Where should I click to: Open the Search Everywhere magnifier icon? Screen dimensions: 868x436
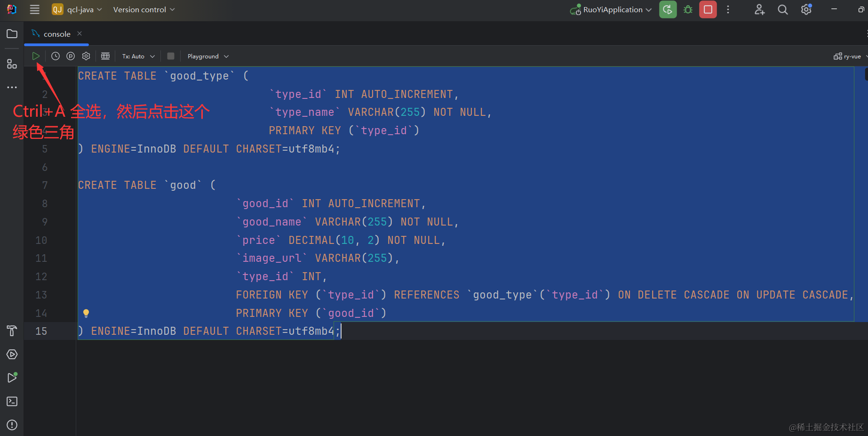click(782, 9)
